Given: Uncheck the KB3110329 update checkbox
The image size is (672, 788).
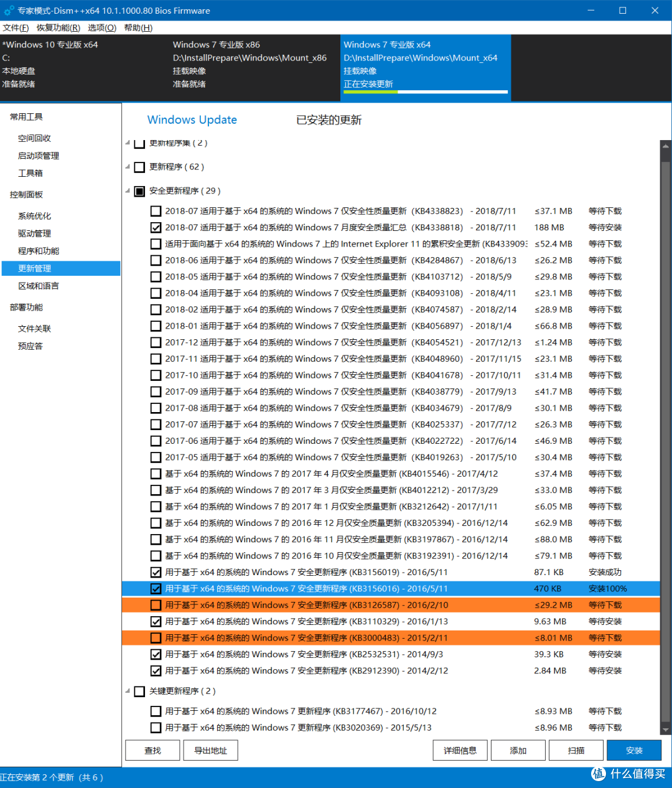Looking at the screenshot, I should point(156,622).
